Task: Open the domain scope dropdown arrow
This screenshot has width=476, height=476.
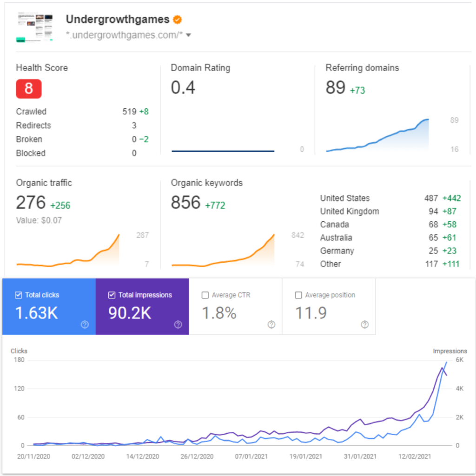Action: point(189,35)
